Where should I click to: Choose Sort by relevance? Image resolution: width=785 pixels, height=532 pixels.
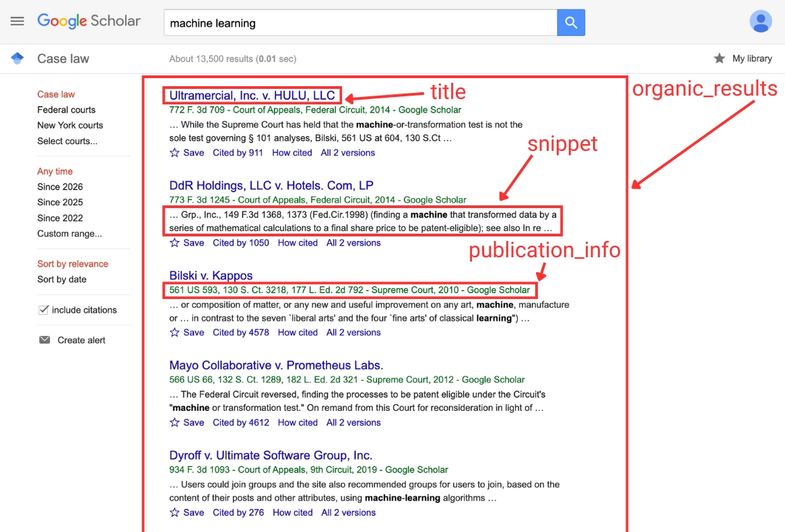[x=73, y=264]
